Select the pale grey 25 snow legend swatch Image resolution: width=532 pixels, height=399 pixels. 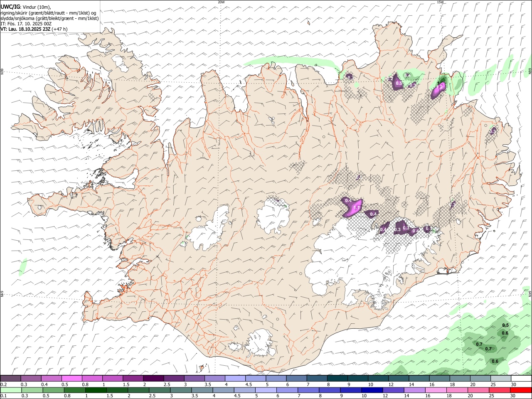point(501,378)
